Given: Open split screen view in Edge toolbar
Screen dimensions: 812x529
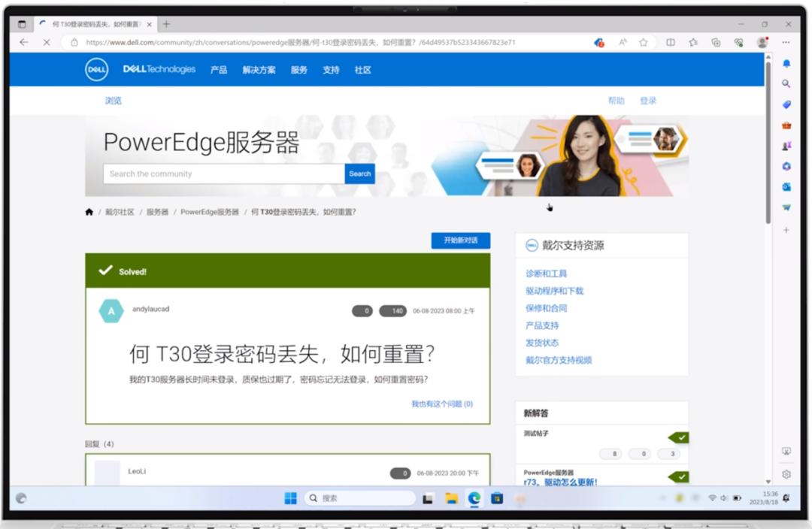Looking at the screenshot, I should (670, 43).
